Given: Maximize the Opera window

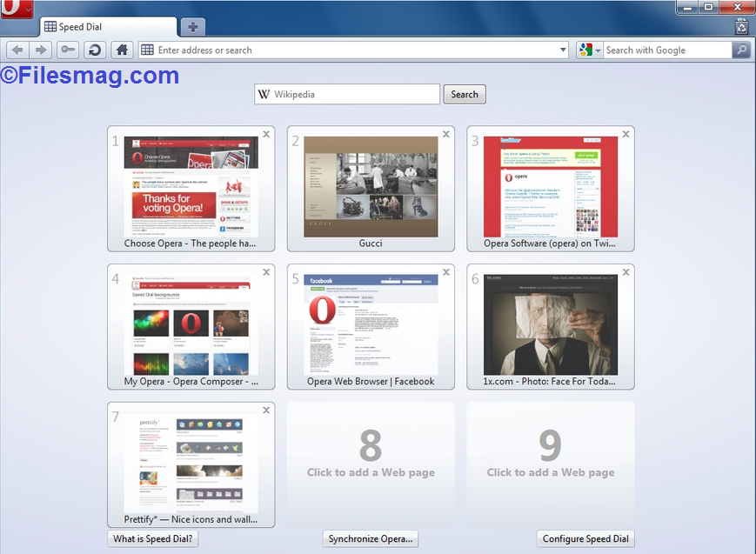Looking at the screenshot, I should (x=708, y=7).
